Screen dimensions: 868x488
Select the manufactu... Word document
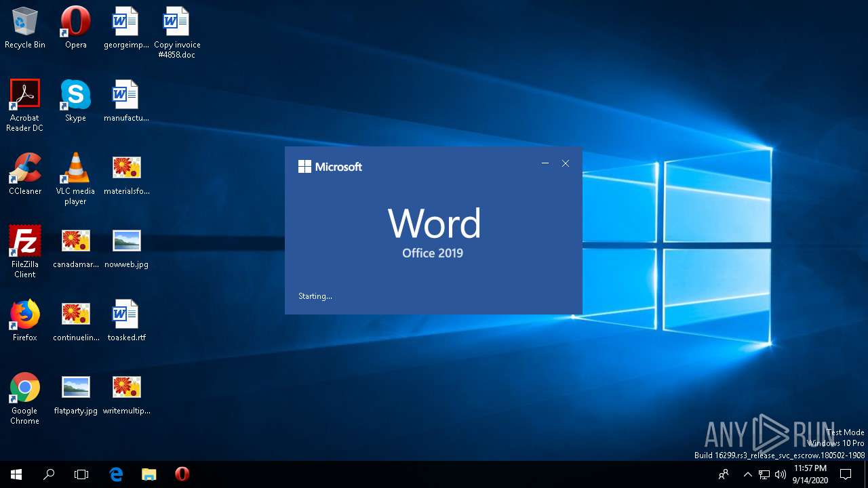[126, 101]
